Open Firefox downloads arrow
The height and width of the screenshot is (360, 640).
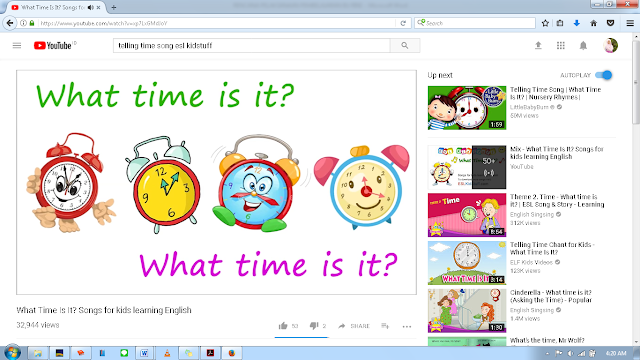(x=577, y=23)
